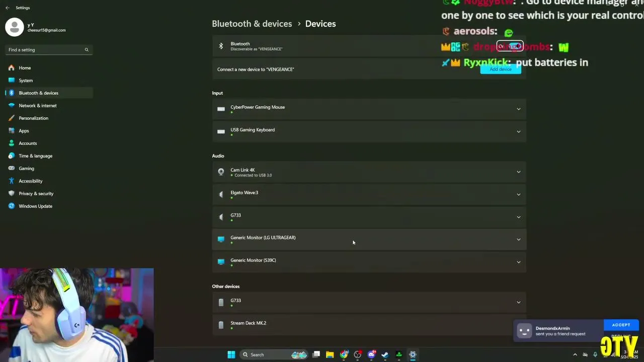Open the round dark icon left of Discord
The image size is (644, 362).
point(358,354)
